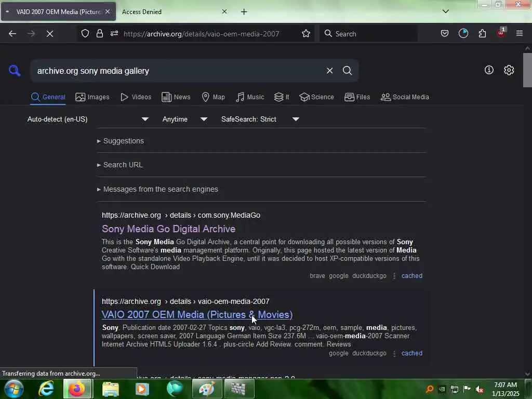Open the Firefox extensions puzzle icon
This screenshot has width=532, height=399.
(482, 33)
